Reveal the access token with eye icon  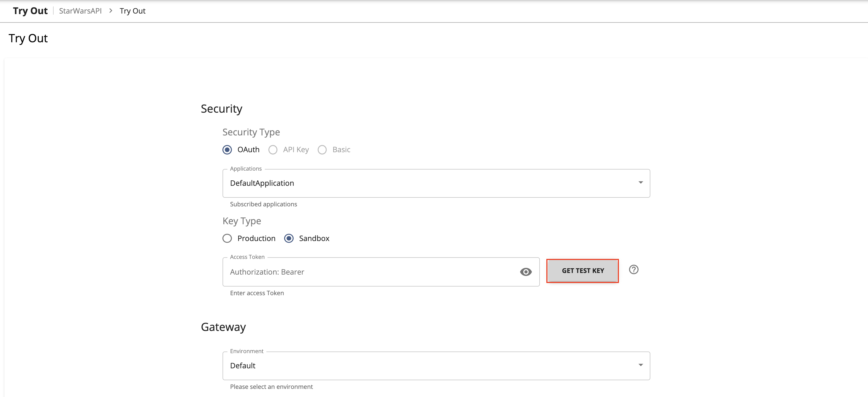pos(526,272)
